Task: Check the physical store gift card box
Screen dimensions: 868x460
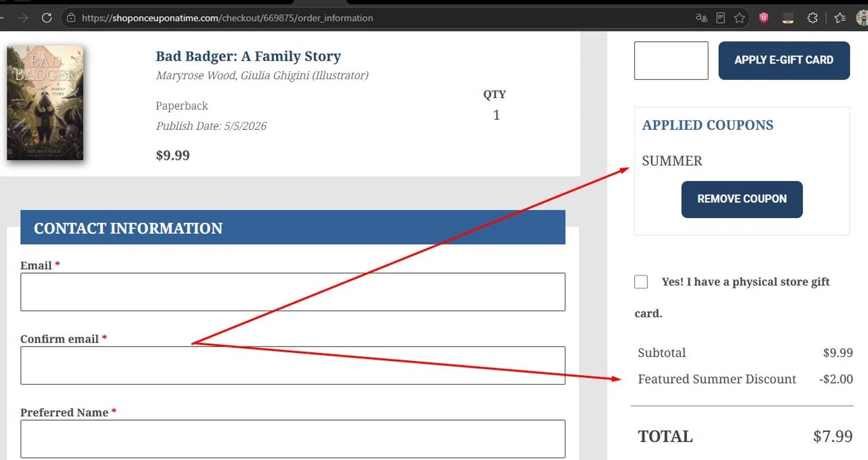Action: [641, 282]
